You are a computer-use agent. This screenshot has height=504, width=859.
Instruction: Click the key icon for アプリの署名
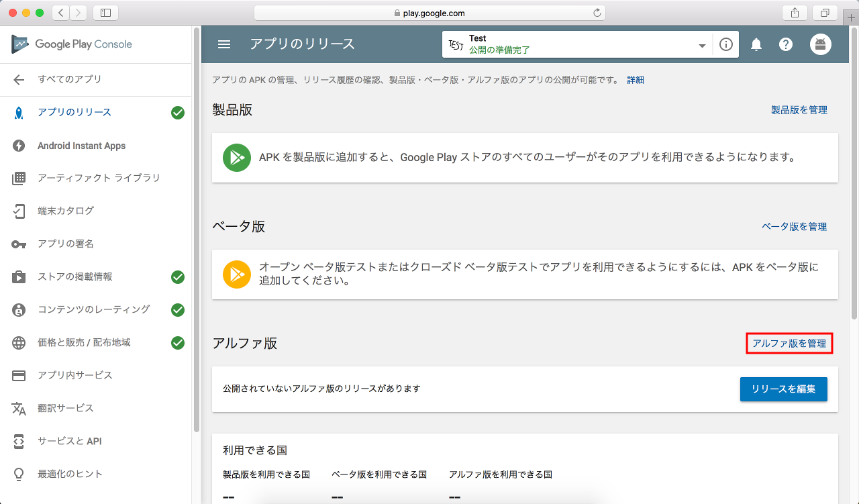(19, 244)
